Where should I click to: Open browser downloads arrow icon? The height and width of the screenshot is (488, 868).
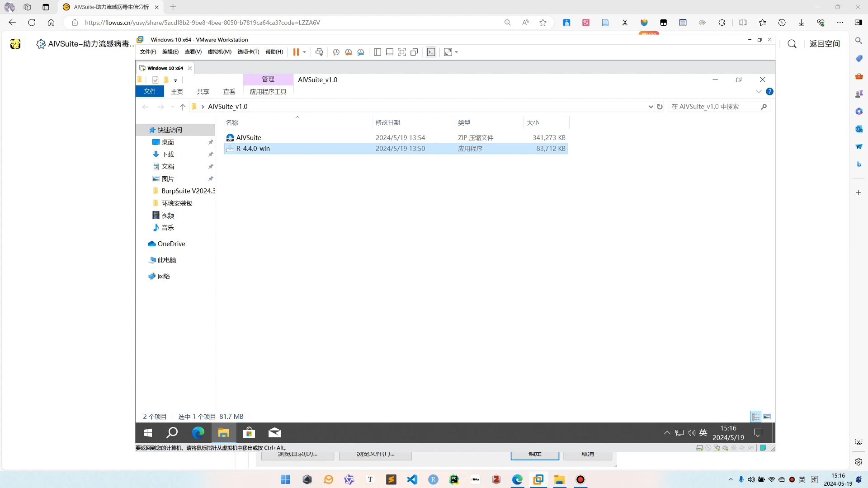[x=801, y=23]
